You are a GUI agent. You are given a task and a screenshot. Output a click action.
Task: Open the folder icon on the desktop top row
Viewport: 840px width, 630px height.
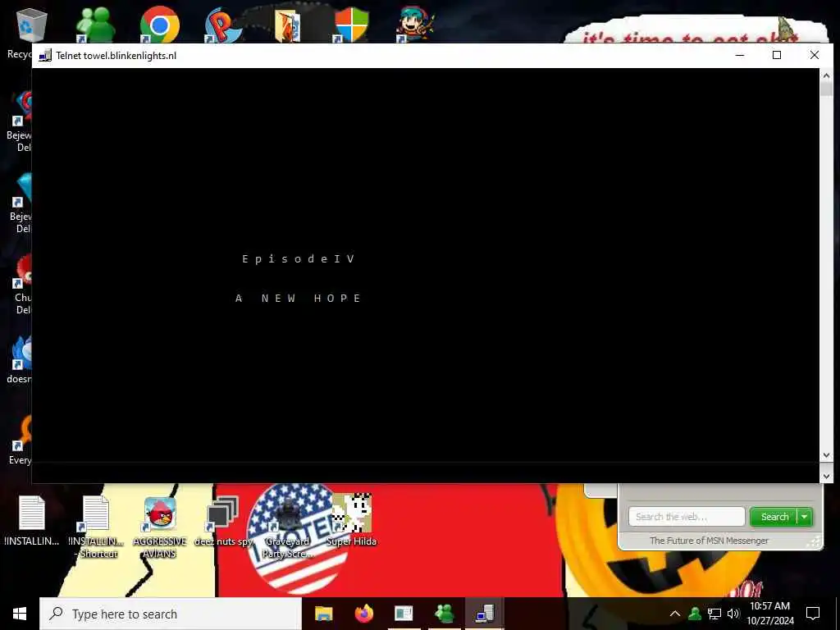288,25
